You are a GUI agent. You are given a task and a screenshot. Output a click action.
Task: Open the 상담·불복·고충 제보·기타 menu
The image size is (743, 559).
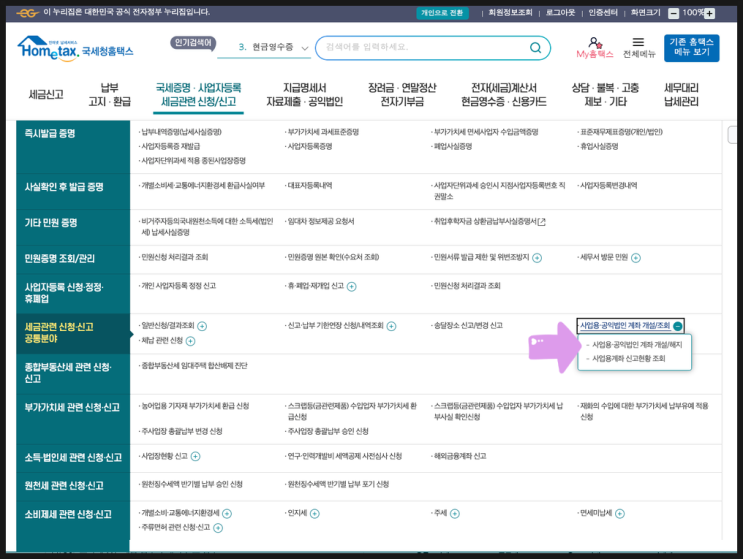point(605,95)
